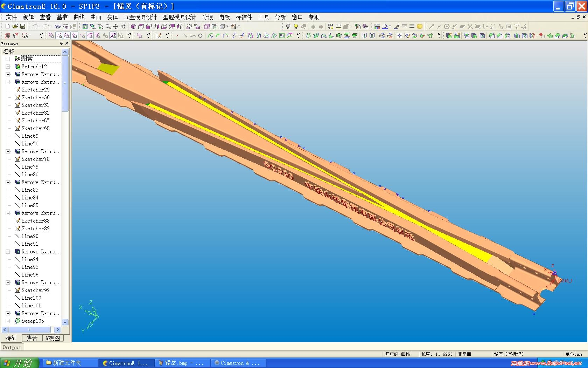Select Sketcher29 in feature tree
This screenshot has width=588, height=368.
(x=35, y=90)
